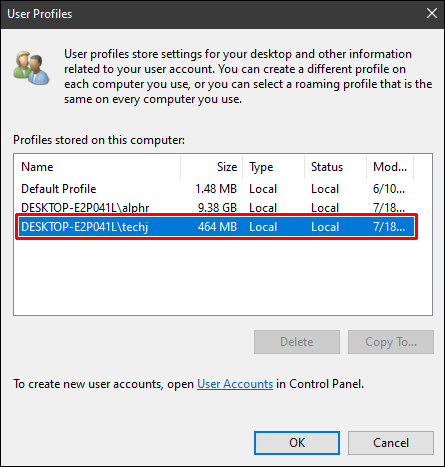Click the User Profiles people icon
The height and width of the screenshot is (467, 445).
pyautogui.click(x=31, y=68)
